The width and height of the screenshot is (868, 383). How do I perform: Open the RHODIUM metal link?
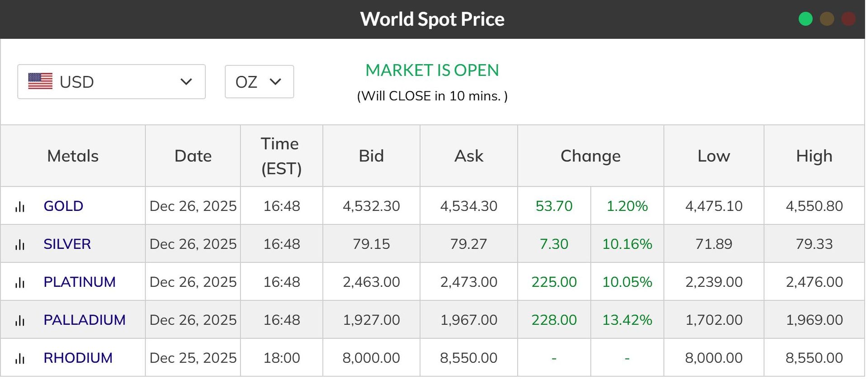[78, 358]
